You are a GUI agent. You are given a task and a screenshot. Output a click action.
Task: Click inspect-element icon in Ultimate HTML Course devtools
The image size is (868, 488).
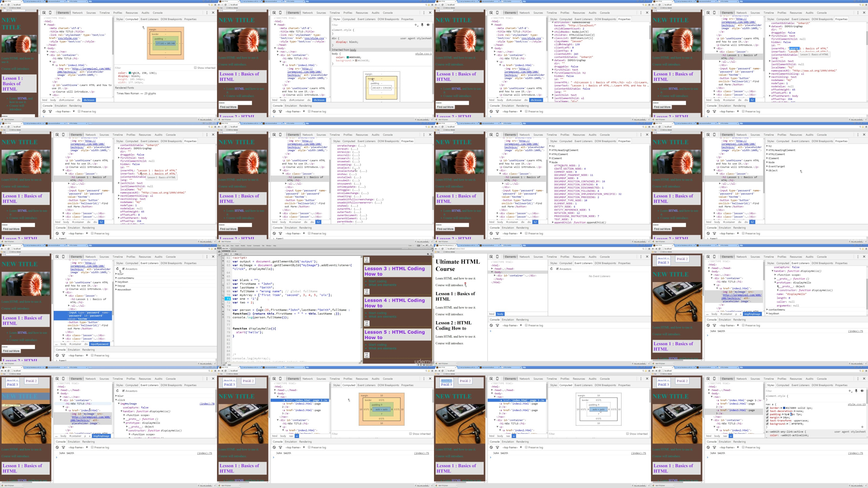coord(491,257)
